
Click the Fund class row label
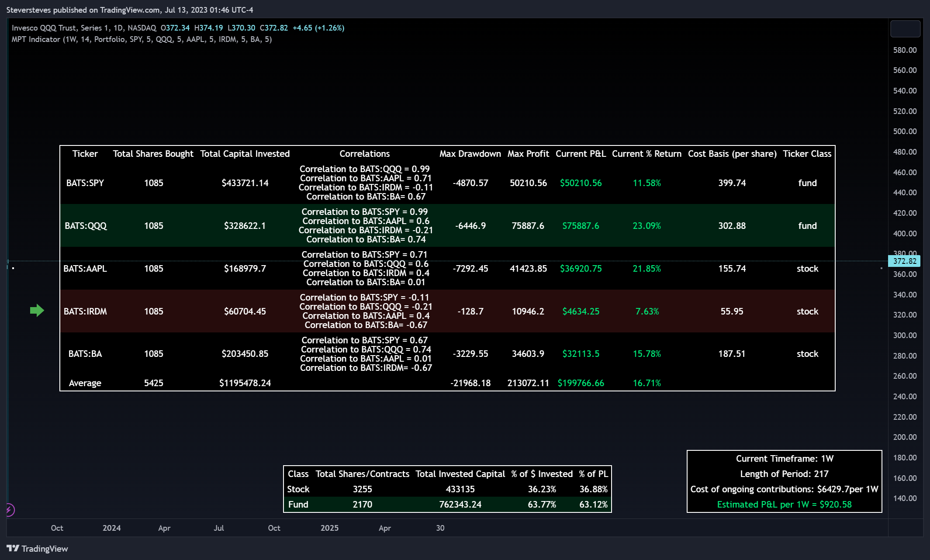pyautogui.click(x=298, y=505)
